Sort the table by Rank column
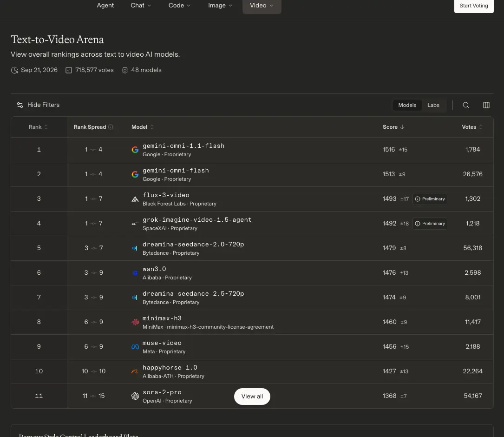504x437 pixels. point(38,127)
